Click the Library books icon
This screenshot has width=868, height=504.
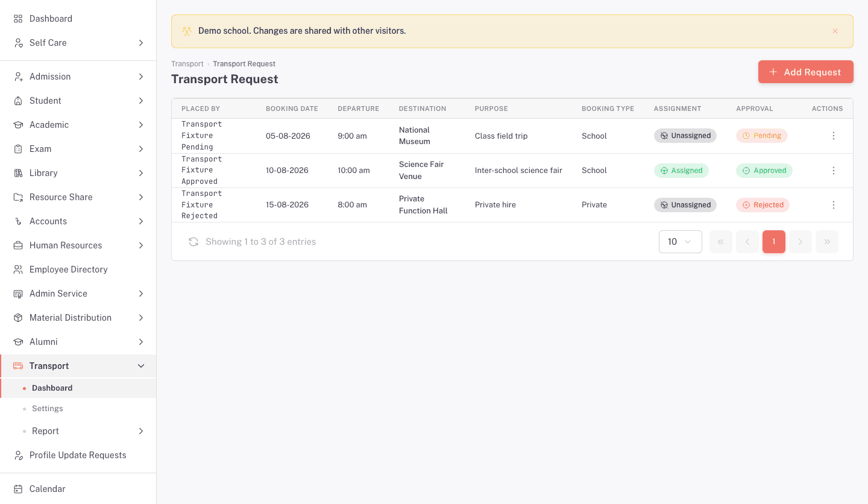(18, 173)
